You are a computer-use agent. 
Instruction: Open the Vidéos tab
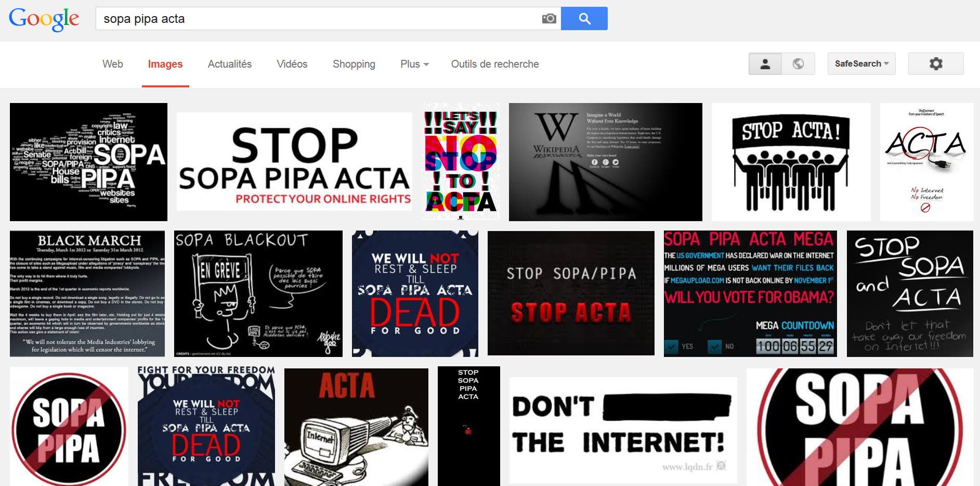pyautogui.click(x=292, y=64)
